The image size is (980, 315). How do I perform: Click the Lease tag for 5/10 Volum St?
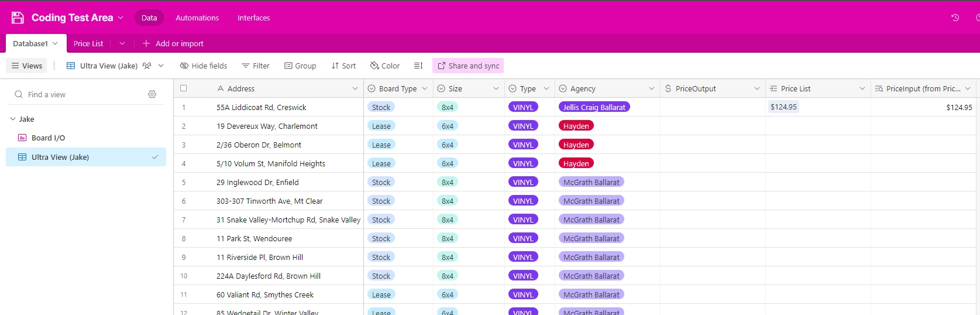(381, 163)
